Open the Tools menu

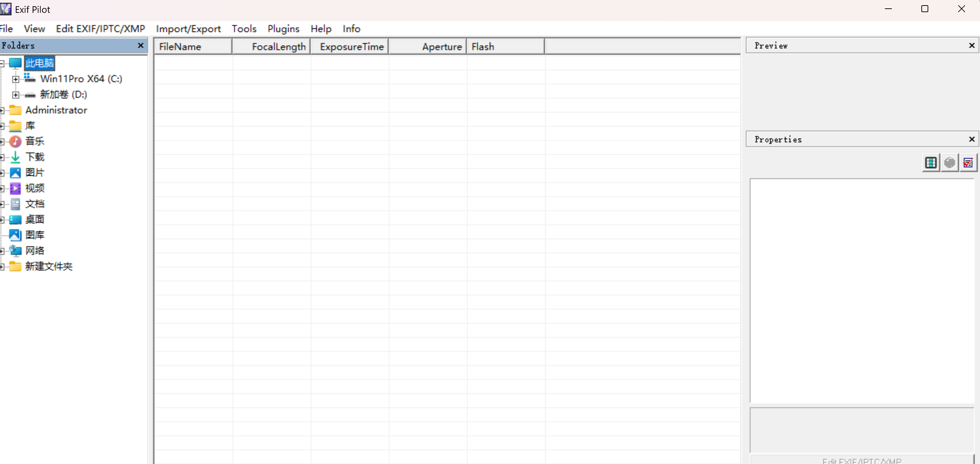point(244,28)
